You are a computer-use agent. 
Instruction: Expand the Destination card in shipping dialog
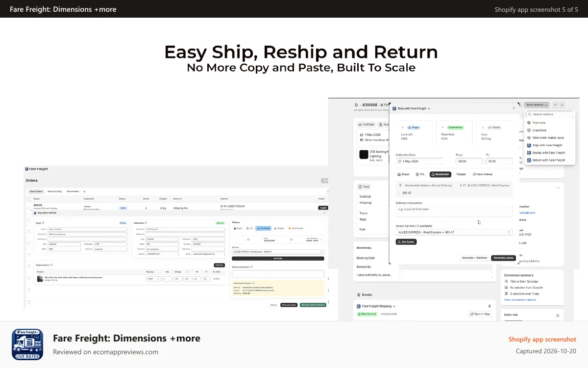coord(443,127)
